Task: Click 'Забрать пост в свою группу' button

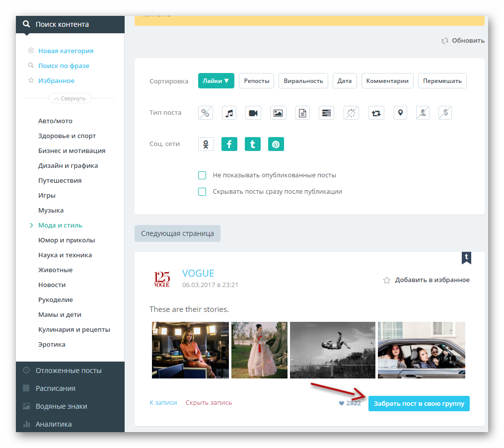Action: pyautogui.click(x=419, y=403)
